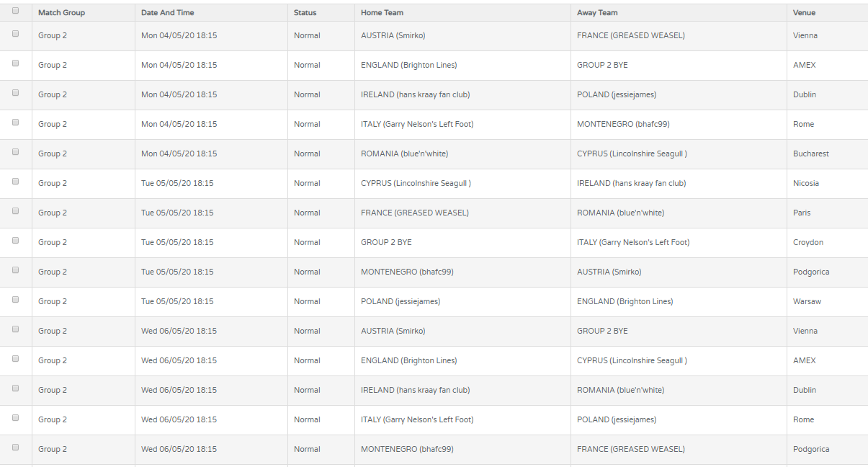Click the Podgorica venue in last row
Viewport: 868px width, 467px height.
tap(811, 449)
